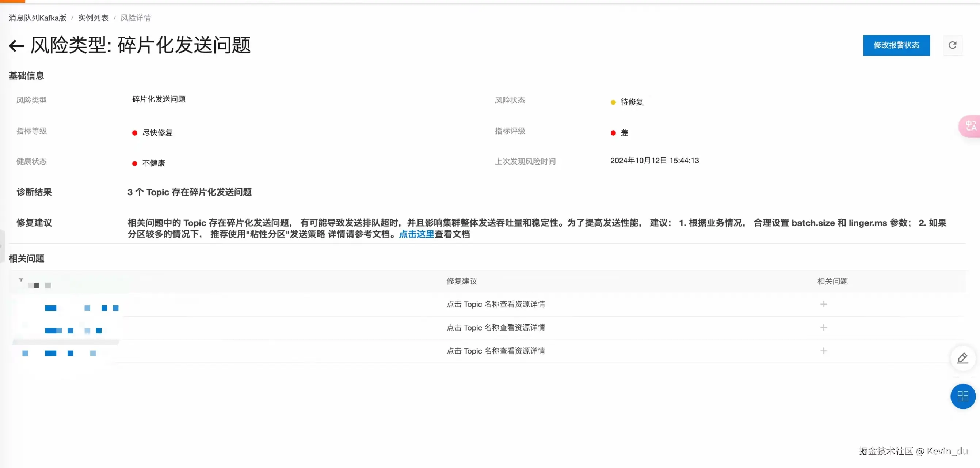The height and width of the screenshot is (468, 980).
Task: Open the blue grid floating menu button
Action: coord(962,396)
